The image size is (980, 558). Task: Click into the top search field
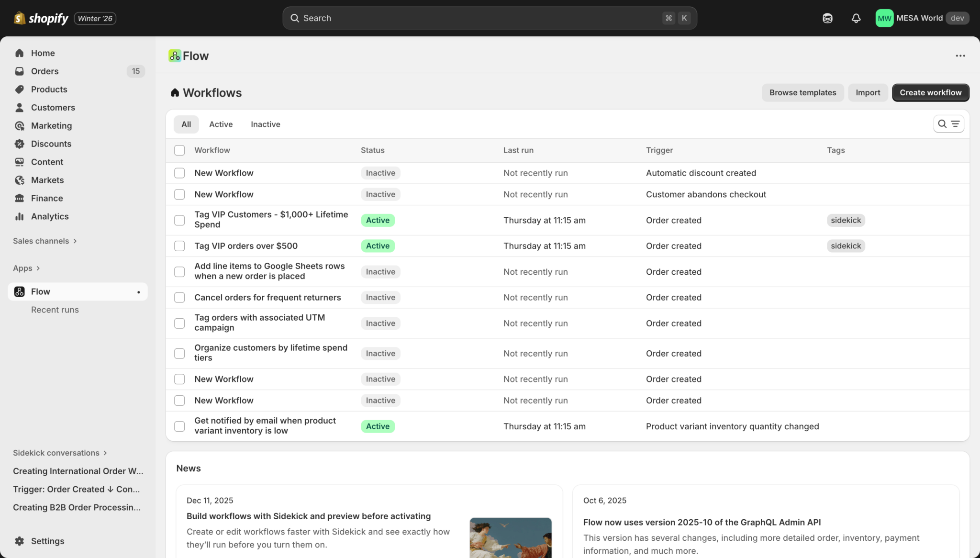(x=488, y=18)
